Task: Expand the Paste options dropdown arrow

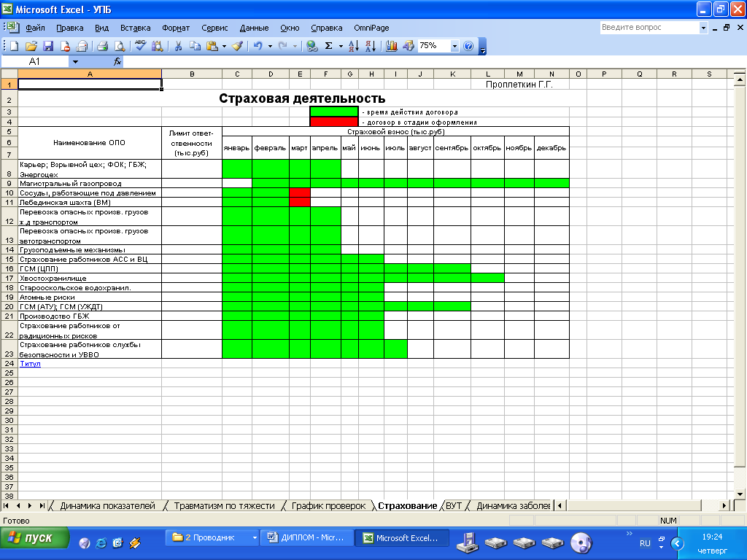Action: [224, 46]
